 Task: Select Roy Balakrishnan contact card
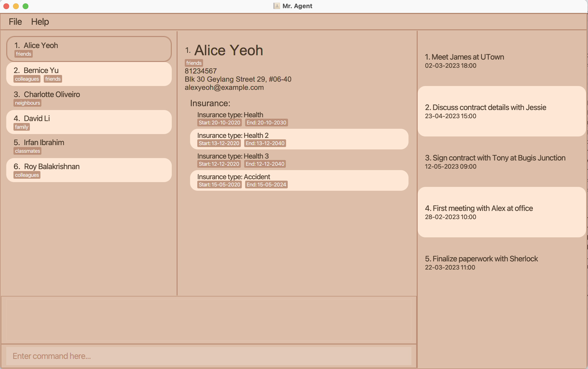(89, 170)
